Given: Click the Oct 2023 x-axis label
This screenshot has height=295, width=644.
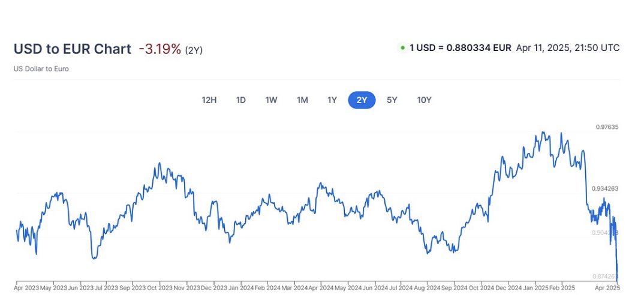Looking at the screenshot, I should click(160, 288).
